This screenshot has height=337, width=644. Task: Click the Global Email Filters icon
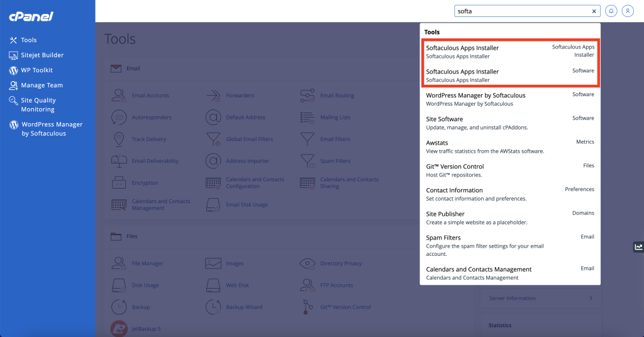tap(213, 139)
